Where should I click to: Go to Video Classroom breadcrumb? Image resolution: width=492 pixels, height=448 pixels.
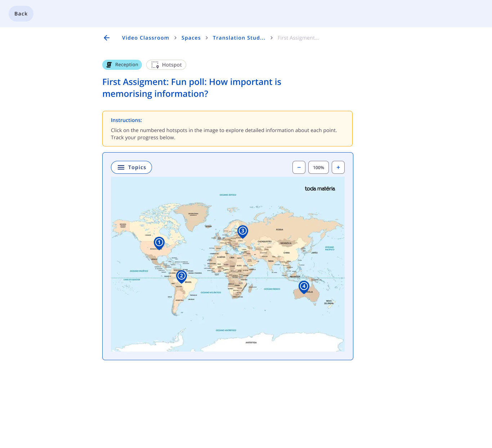[x=146, y=38]
